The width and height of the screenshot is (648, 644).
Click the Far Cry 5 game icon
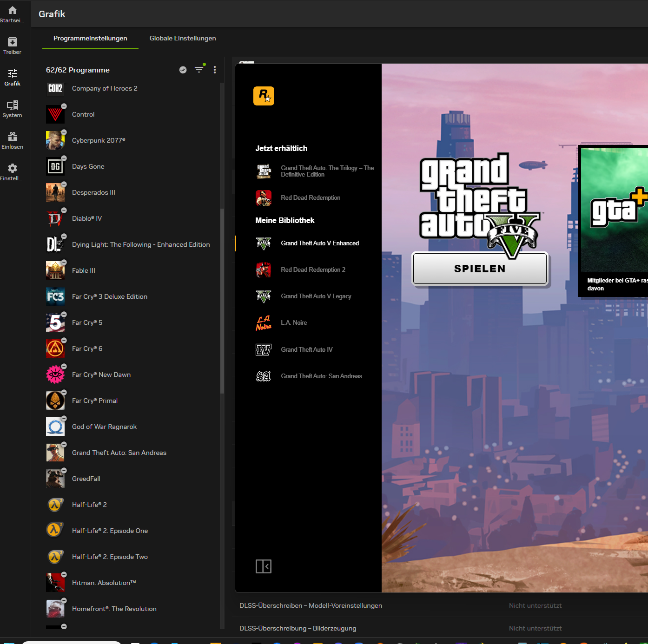click(x=55, y=322)
